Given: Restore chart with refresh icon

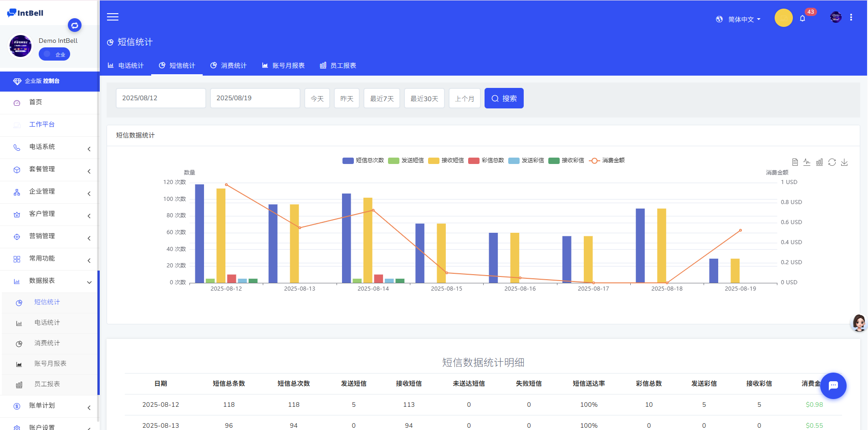Looking at the screenshot, I should click(832, 162).
